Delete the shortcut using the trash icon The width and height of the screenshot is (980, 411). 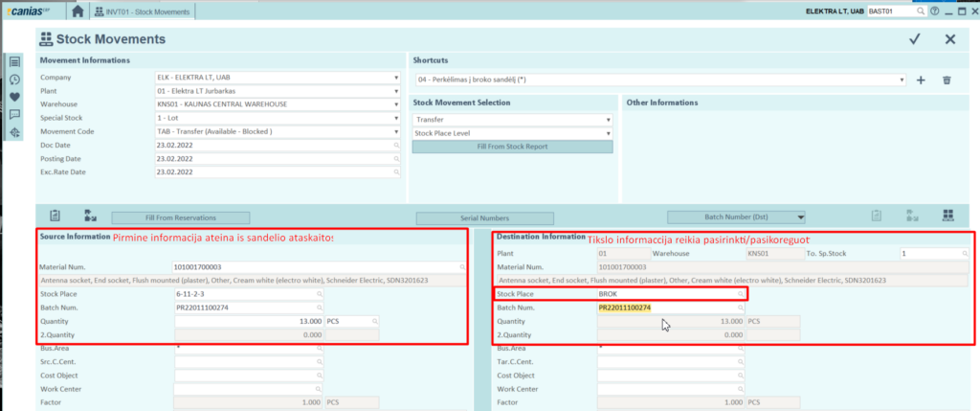coord(947,80)
